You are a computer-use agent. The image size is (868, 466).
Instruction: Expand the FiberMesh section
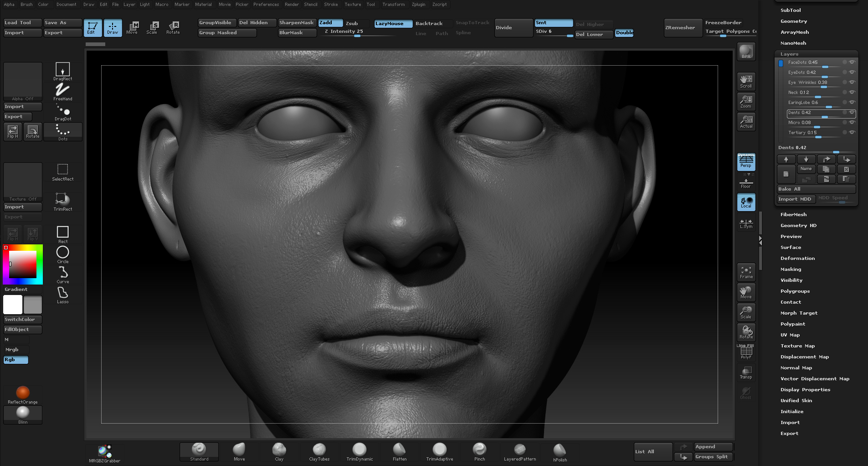pos(793,214)
